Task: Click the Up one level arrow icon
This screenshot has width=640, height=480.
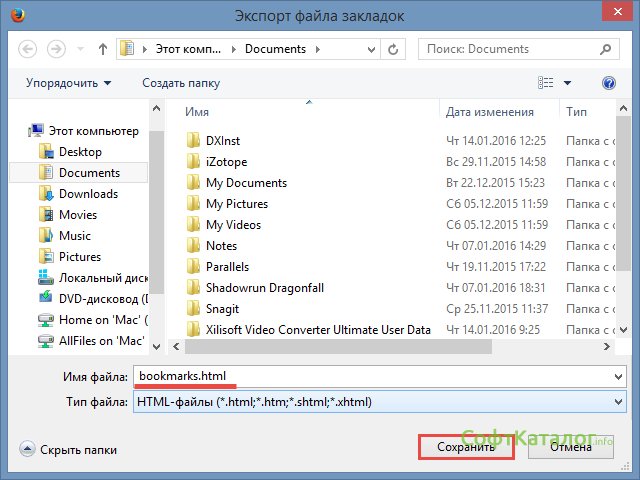Action: [102, 48]
